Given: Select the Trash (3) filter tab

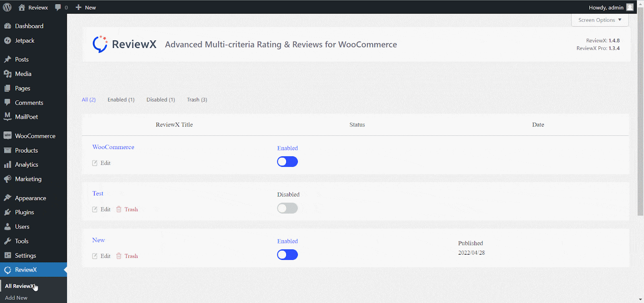Looking at the screenshot, I should [x=197, y=100].
